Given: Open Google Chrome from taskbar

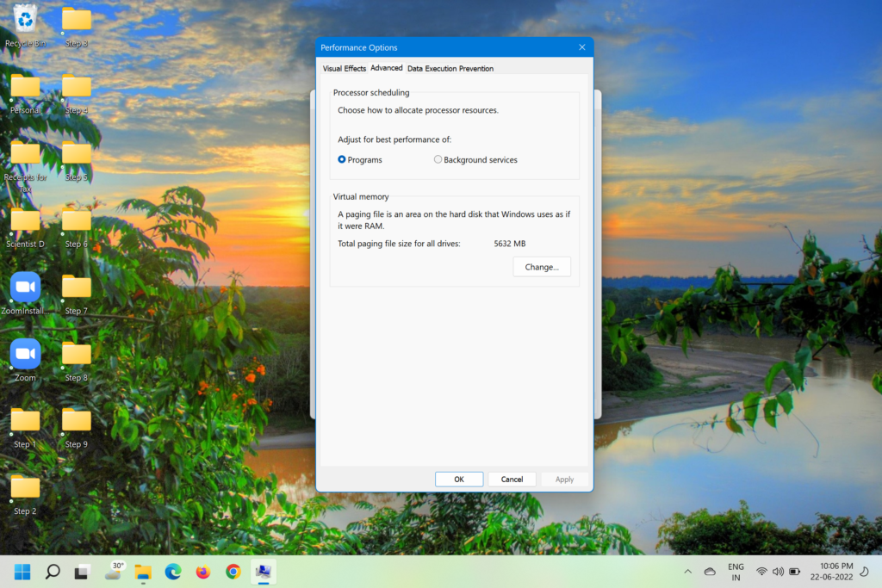Looking at the screenshot, I should [x=233, y=571].
